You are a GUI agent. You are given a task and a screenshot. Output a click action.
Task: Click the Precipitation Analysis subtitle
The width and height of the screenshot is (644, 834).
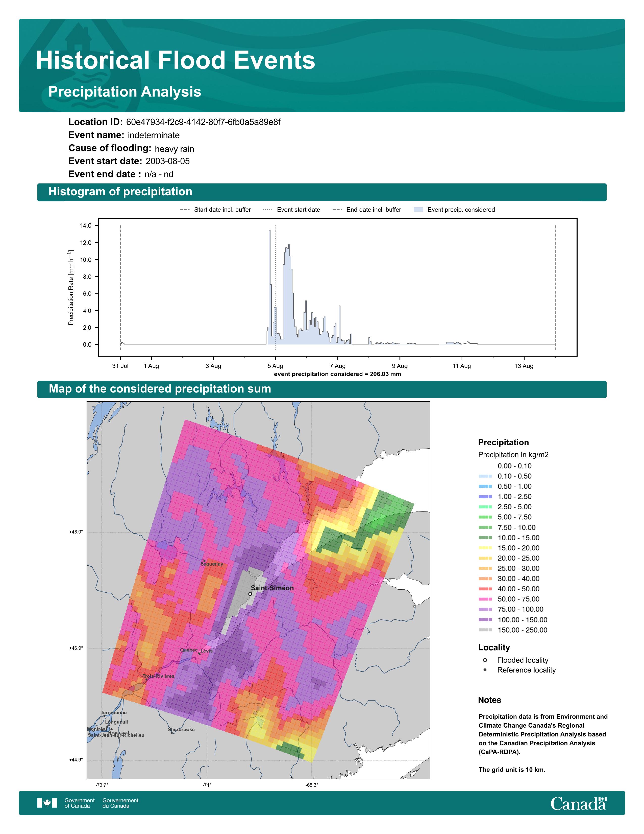pos(125,92)
